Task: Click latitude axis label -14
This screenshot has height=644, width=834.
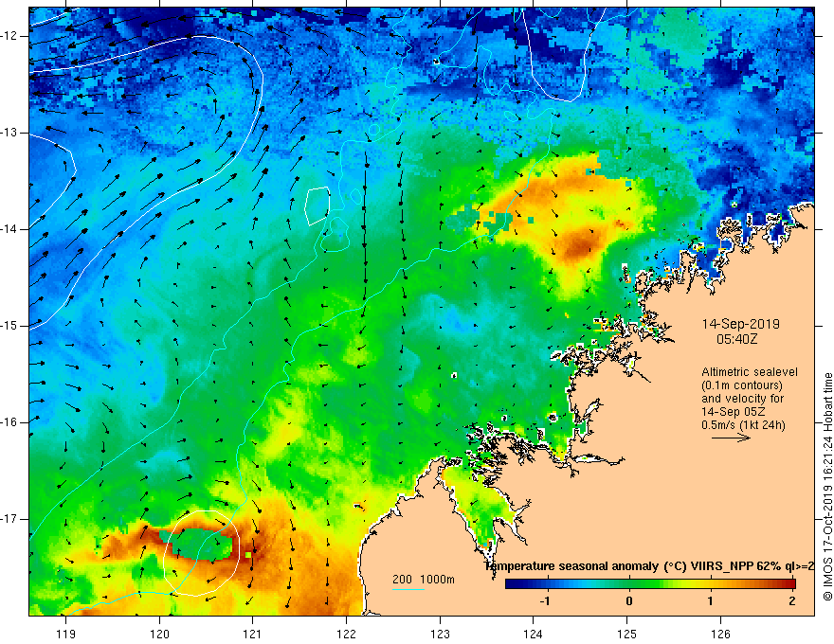Action: pyautogui.click(x=9, y=229)
